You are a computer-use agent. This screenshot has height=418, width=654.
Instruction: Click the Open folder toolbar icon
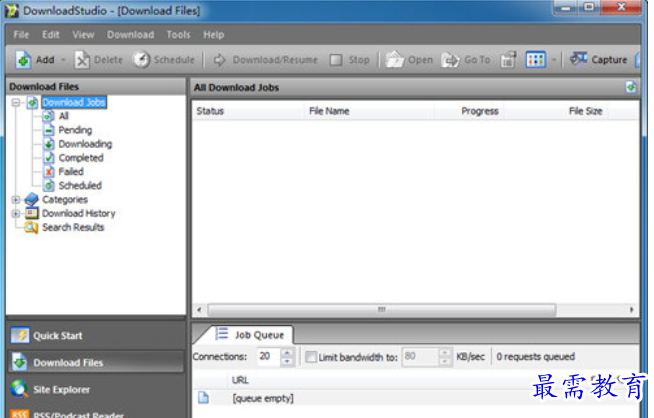[x=394, y=60]
